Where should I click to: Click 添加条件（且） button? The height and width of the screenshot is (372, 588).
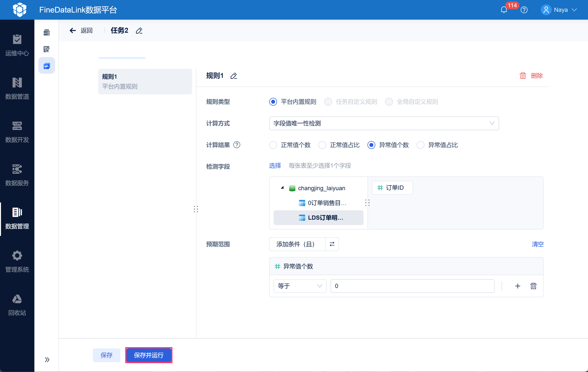(297, 244)
